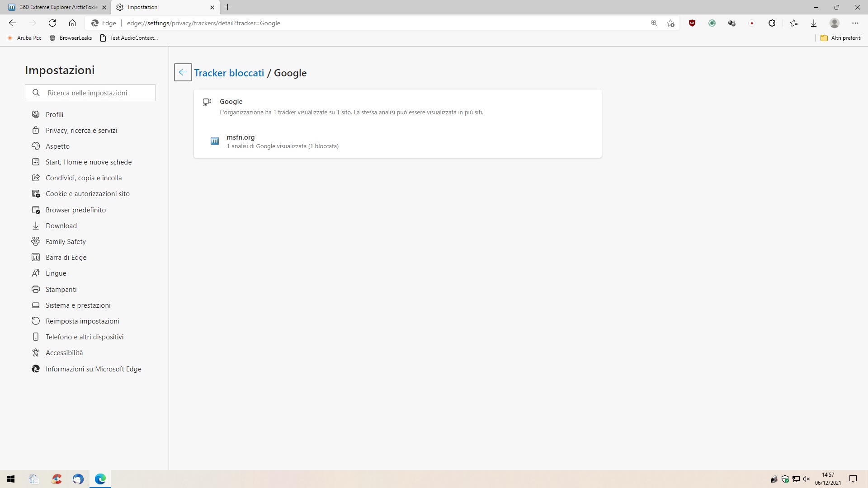Screen dimensions: 868x488
Task: Open the Favorites list icon
Action: coord(794,23)
